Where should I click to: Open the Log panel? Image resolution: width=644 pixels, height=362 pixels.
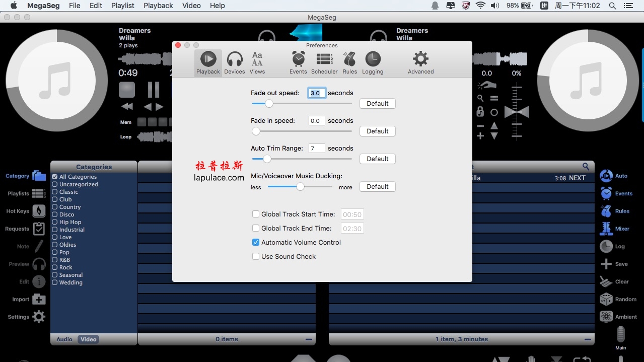[606, 246]
